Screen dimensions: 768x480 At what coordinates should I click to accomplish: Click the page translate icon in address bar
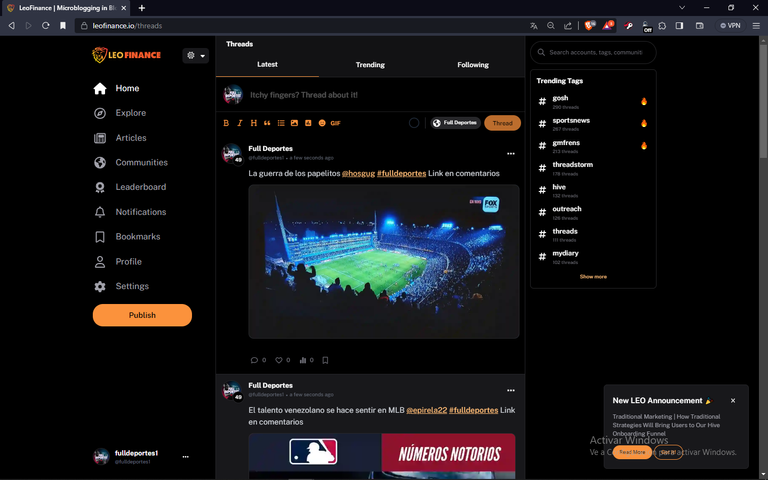click(x=534, y=26)
